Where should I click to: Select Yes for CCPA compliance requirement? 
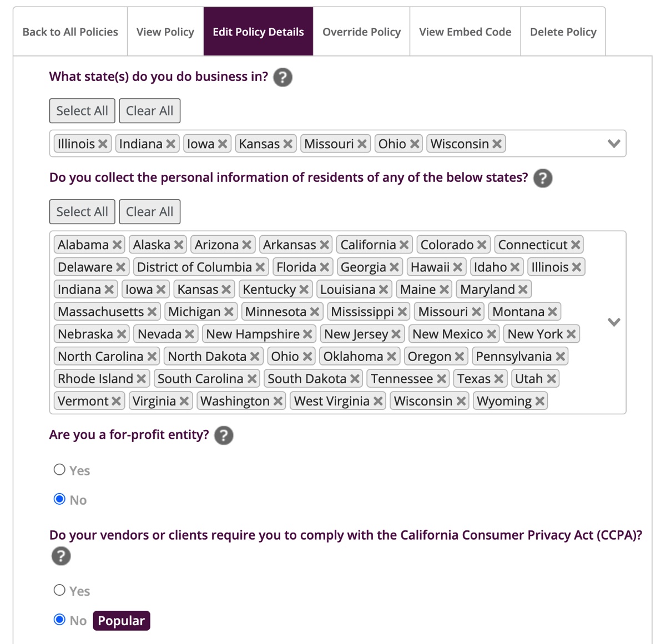point(59,590)
